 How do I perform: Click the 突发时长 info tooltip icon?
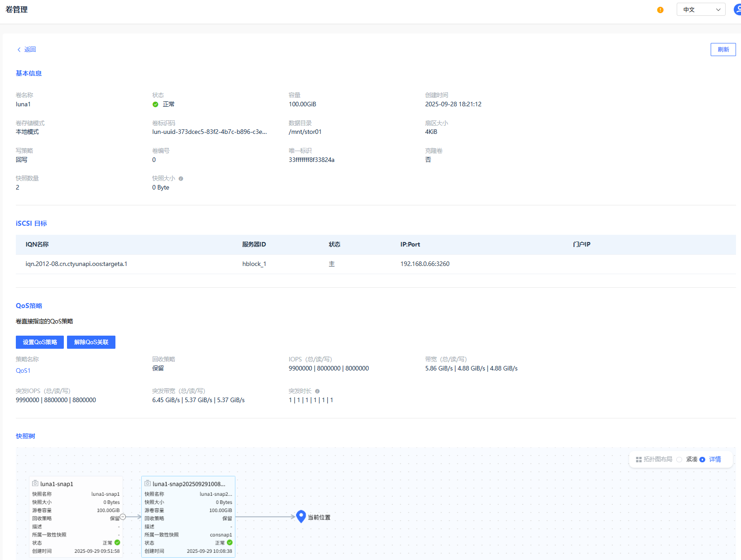click(317, 391)
